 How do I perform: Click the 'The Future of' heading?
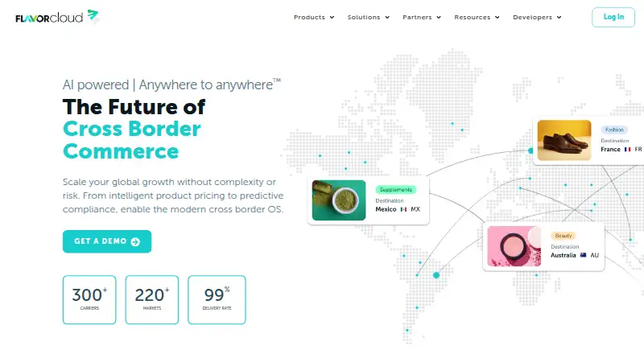tap(134, 107)
